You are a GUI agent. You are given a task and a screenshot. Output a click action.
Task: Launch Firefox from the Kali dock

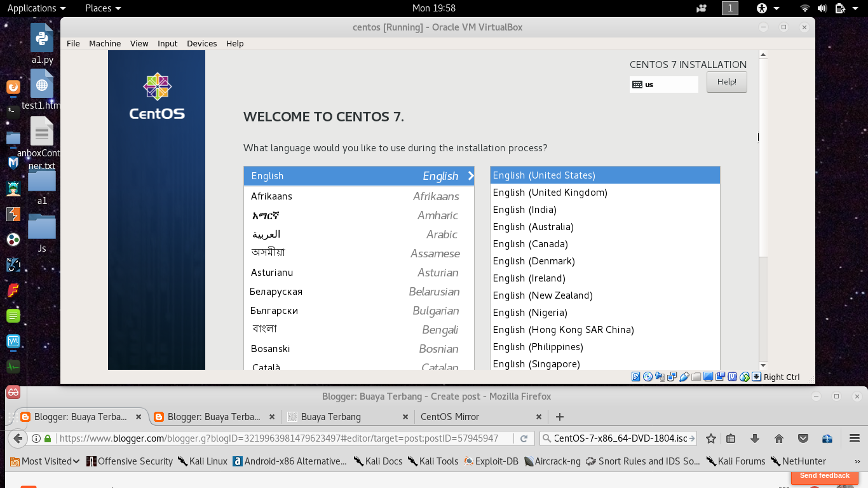[13, 87]
